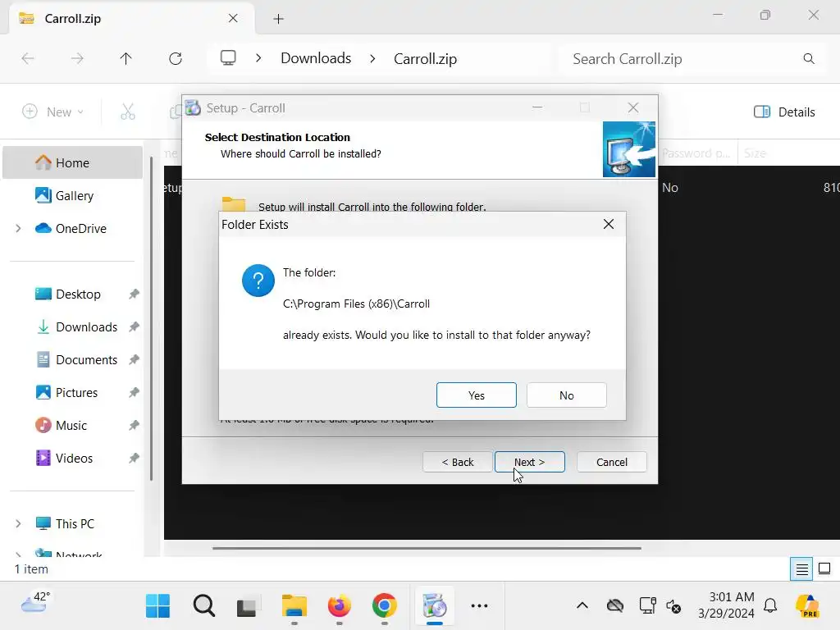Click the Setup window title icon
Screen dimensions: 840x630
[x=193, y=107]
